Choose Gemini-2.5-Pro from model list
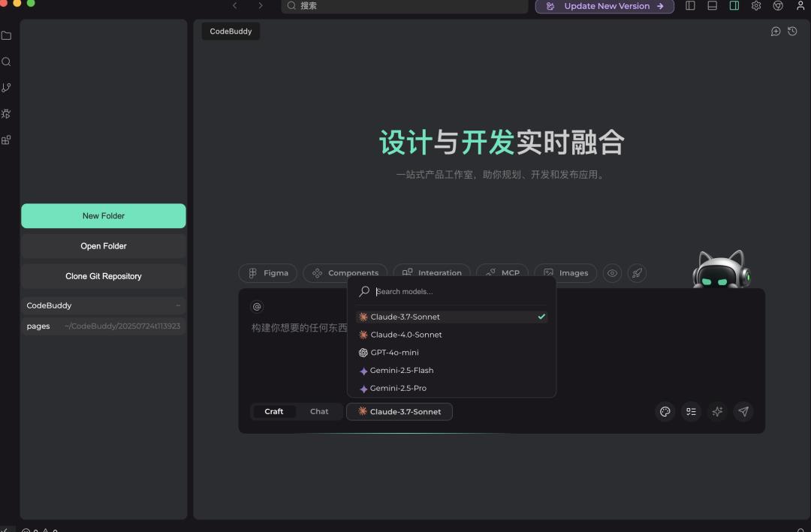This screenshot has width=811, height=532. [x=398, y=388]
